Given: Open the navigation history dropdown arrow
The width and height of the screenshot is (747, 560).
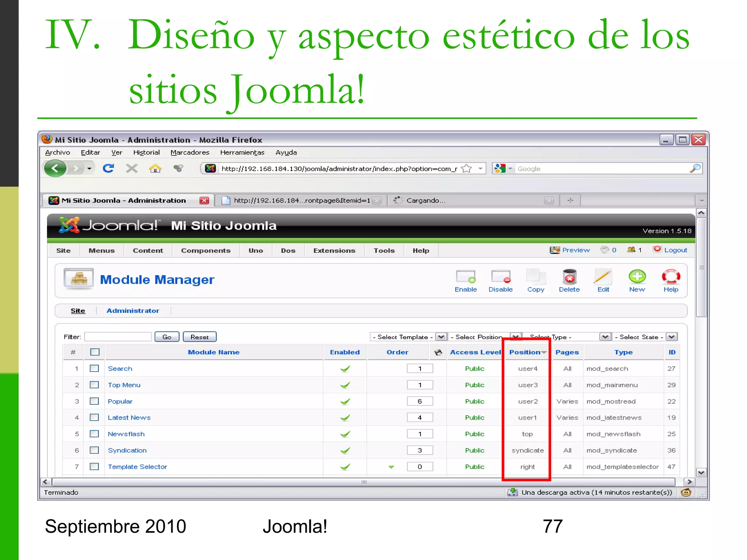Looking at the screenshot, I should [89, 168].
